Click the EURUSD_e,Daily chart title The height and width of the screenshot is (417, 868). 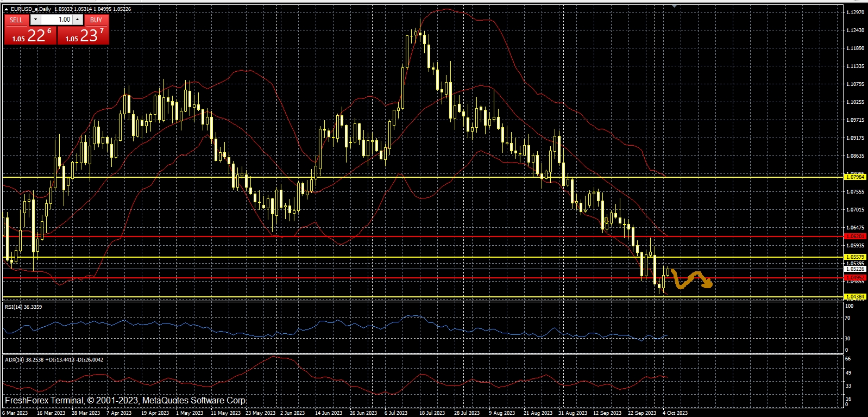tap(31, 9)
